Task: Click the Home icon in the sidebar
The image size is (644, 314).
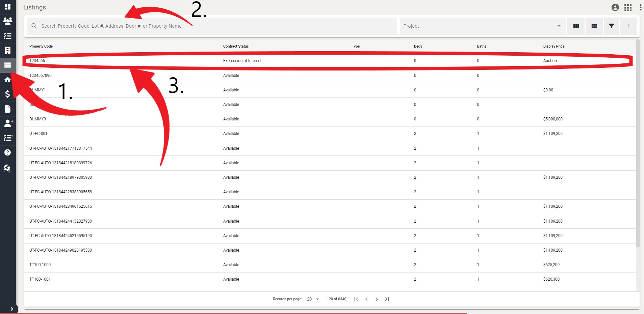Action: point(7,80)
